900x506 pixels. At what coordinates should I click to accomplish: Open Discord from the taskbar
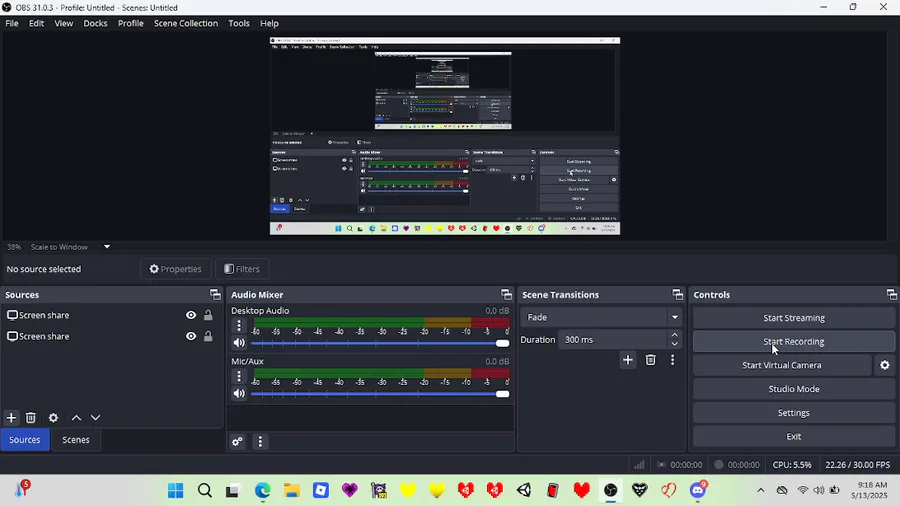tap(698, 490)
